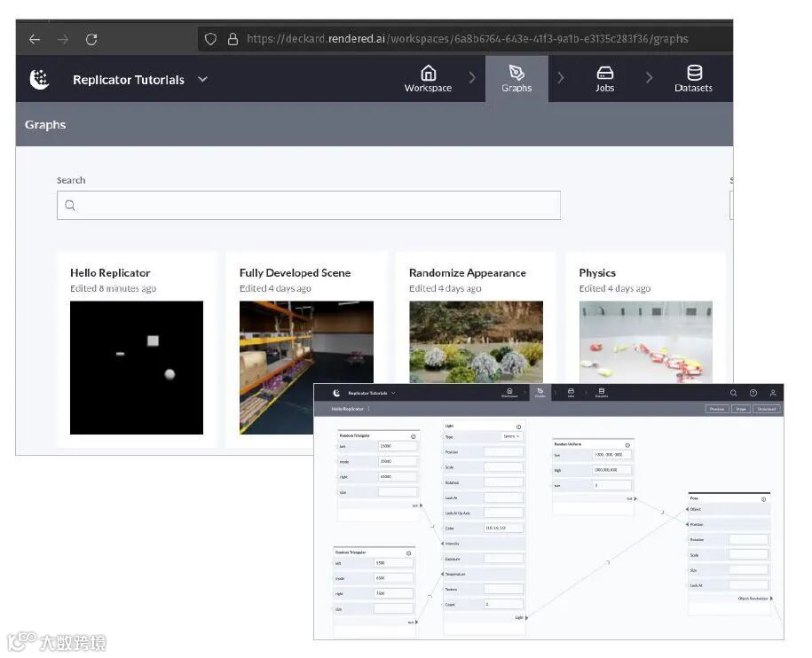Click the Rendered.ai logo in the main header
The width and height of the screenshot is (812, 658).
click(x=39, y=79)
